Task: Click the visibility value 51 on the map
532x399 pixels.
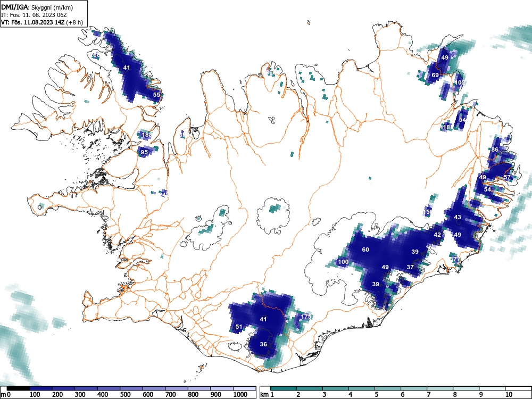Action: coord(239,327)
